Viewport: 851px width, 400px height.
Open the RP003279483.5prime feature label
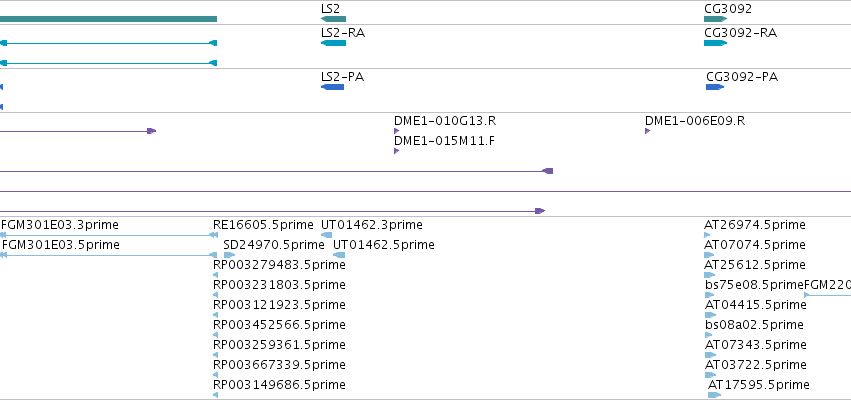coord(279,265)
